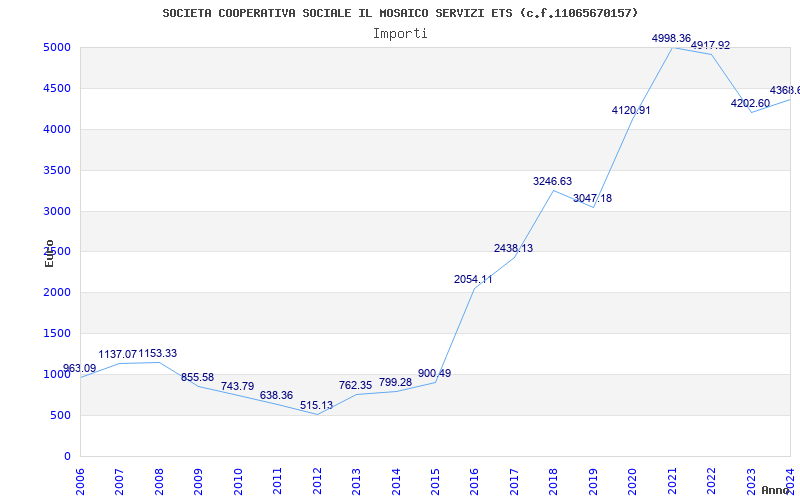The image size is (800, 500).
Task: Click the y-axis tick label 2000
Action: [57, 293]
